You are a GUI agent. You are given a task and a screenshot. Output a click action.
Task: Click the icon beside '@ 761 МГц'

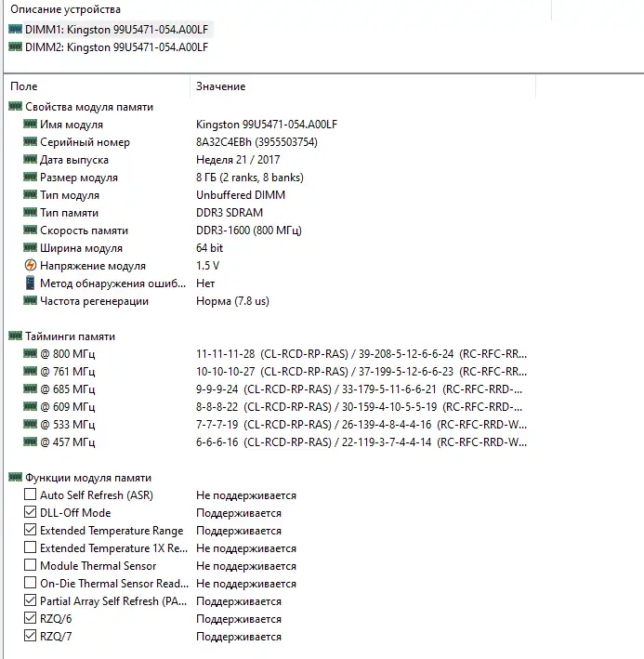click(x=30, y=371)
